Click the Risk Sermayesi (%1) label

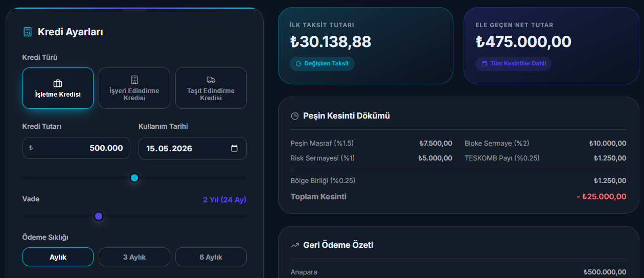[x=323, y=158]
